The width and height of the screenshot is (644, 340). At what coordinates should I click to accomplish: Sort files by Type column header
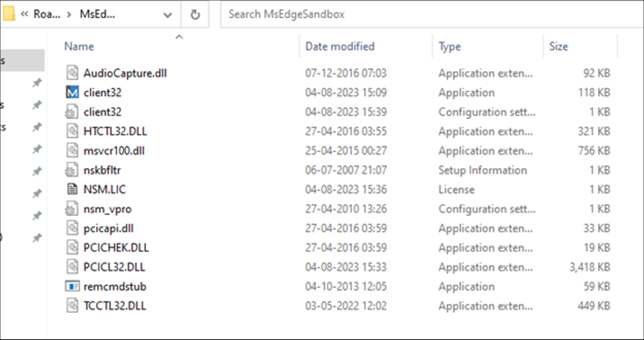pyautogui.click(x=449, y=47)
